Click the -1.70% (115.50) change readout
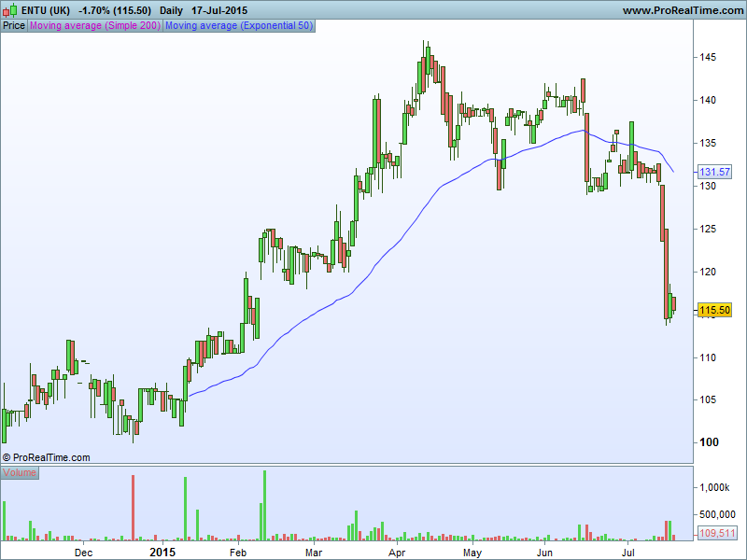 [x=116, y=10]
